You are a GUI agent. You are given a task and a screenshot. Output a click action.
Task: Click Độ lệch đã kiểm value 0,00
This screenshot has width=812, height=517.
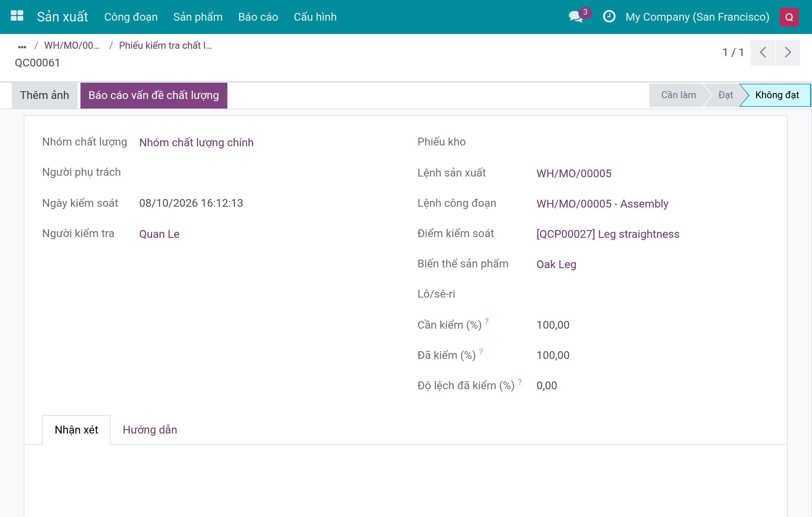547,386
